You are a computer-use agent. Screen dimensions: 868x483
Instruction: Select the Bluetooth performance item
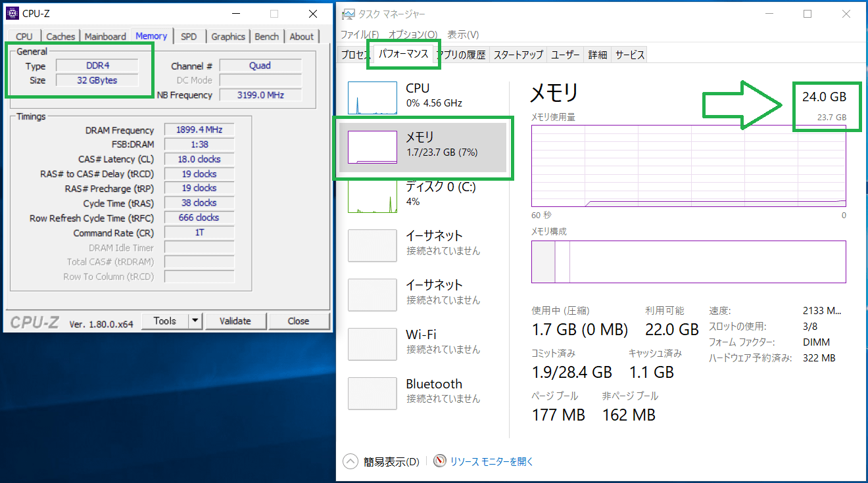click(x=423, y=393)
